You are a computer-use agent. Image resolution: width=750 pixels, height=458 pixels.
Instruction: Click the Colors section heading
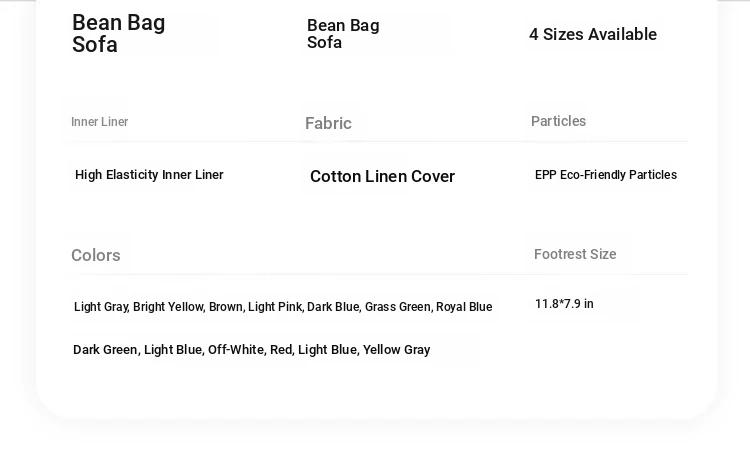(x=95, y=255)
